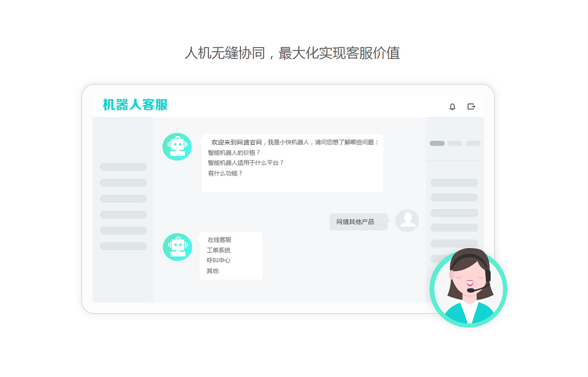Viewport: 588px width, 377px height.
Task: Switch to the last tab pill in right panel
Action: pos(473,143)
